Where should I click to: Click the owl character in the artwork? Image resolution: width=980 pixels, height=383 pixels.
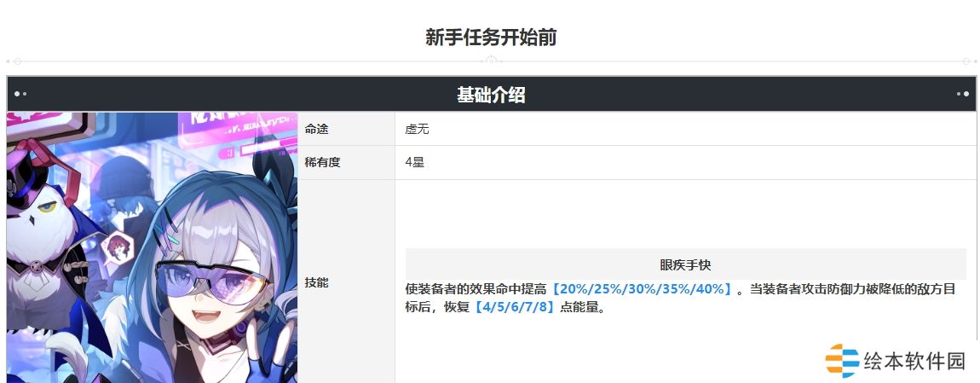coord(38,222)
